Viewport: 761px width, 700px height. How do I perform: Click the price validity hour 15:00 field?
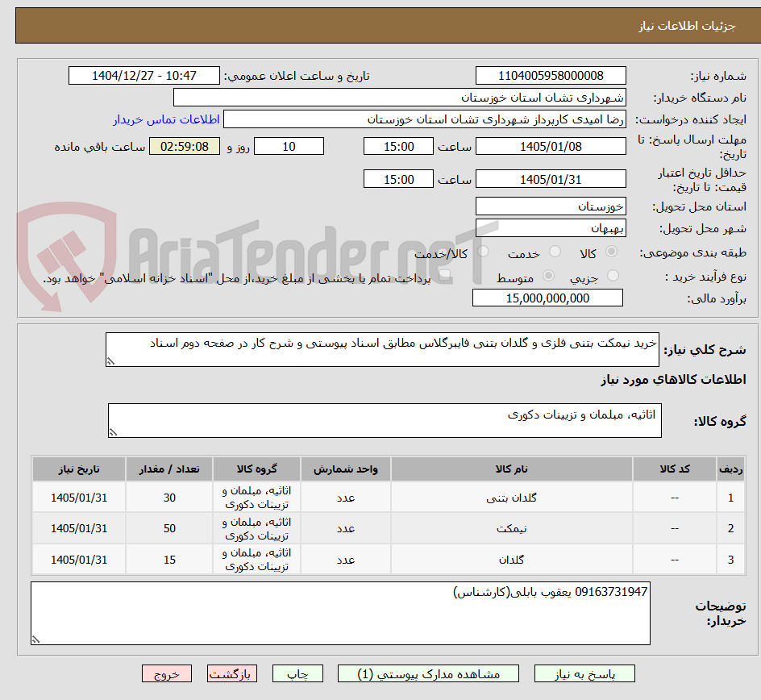[398, 179]
